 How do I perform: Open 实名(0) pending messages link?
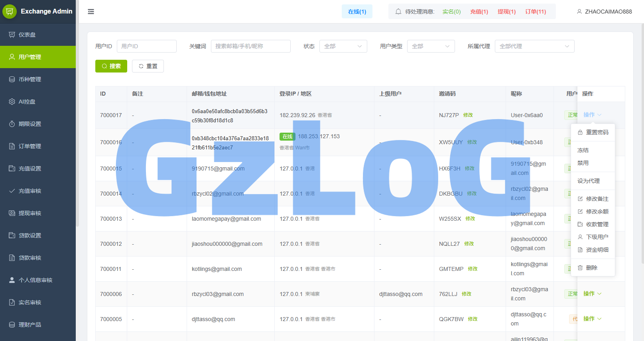pos(451,12)
